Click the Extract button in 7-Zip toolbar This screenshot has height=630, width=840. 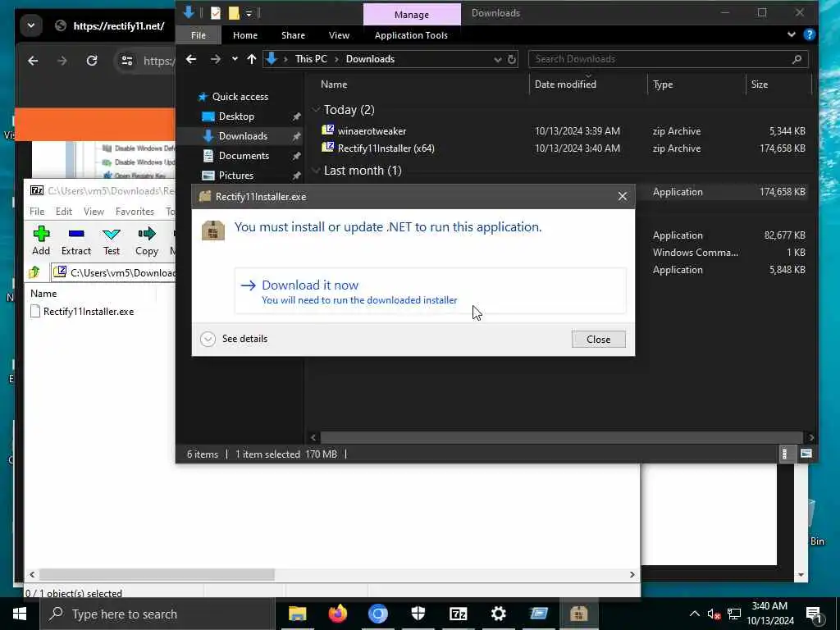76,240
